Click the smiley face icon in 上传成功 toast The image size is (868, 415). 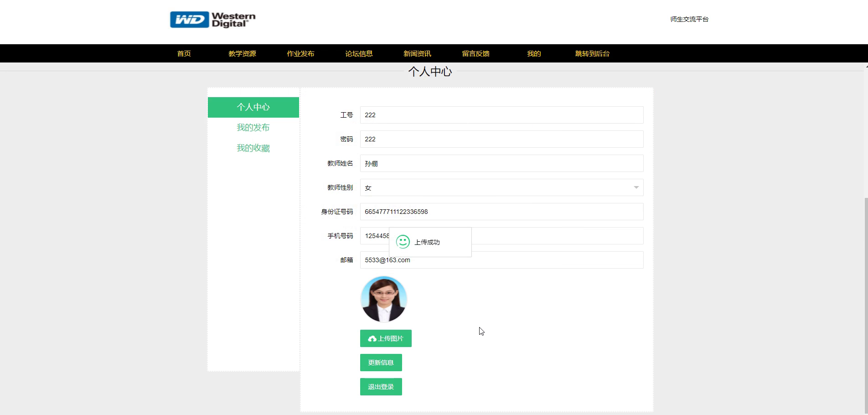pyautogui.click(x=403, y=242)
